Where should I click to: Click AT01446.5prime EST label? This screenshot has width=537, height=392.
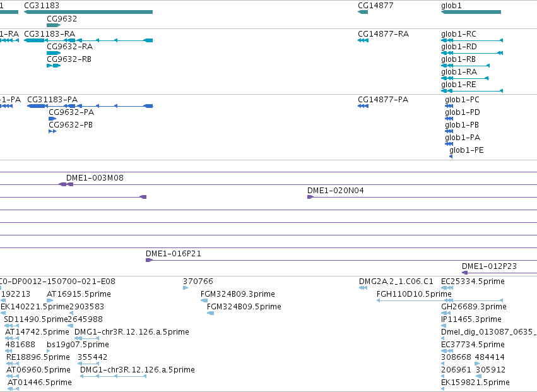[40, 383]
